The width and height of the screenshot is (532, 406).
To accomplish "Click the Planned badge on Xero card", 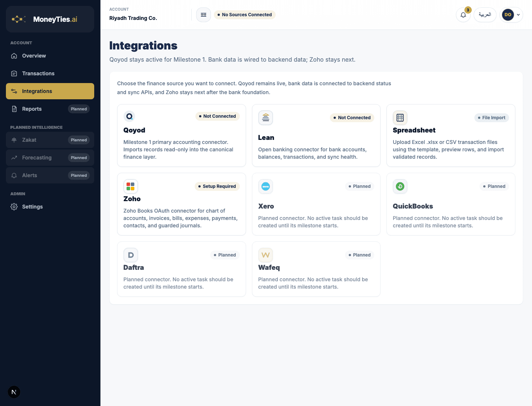I will (359, 186).
